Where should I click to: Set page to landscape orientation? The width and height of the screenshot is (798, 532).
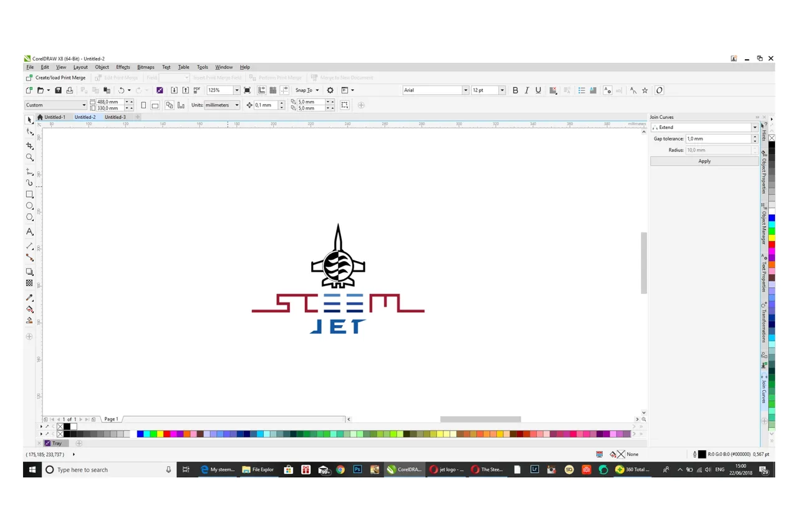[x=155, y=105]
